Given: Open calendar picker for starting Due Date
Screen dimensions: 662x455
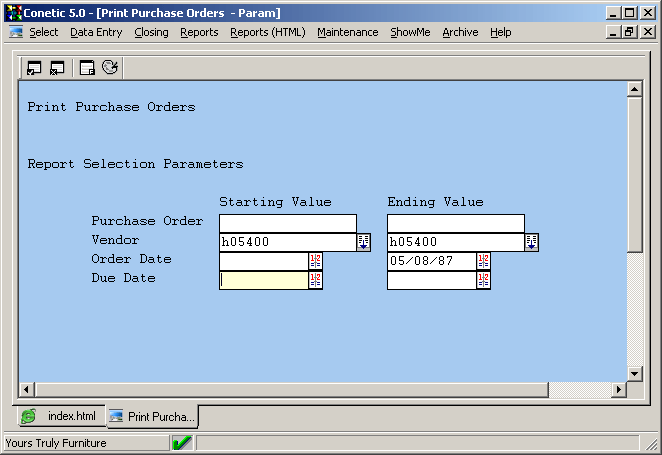Looking at the screenshot, I should (x=316, y=280).
